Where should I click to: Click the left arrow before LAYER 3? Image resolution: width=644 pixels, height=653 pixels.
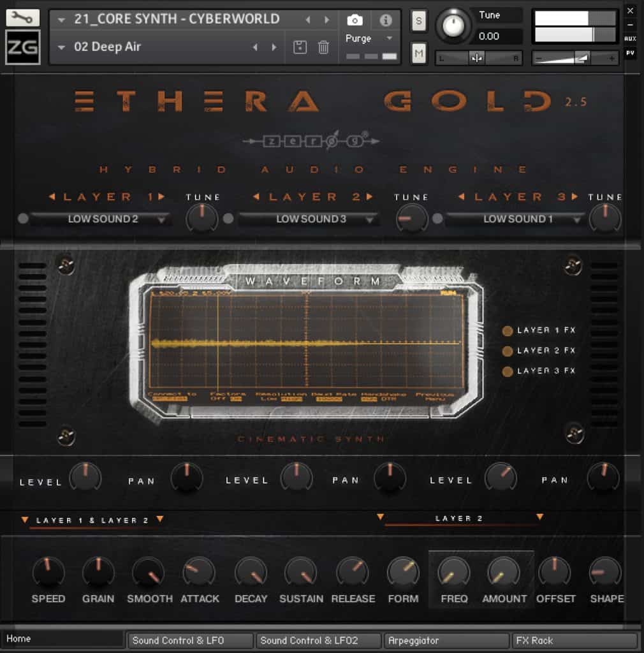click(461, 196)
